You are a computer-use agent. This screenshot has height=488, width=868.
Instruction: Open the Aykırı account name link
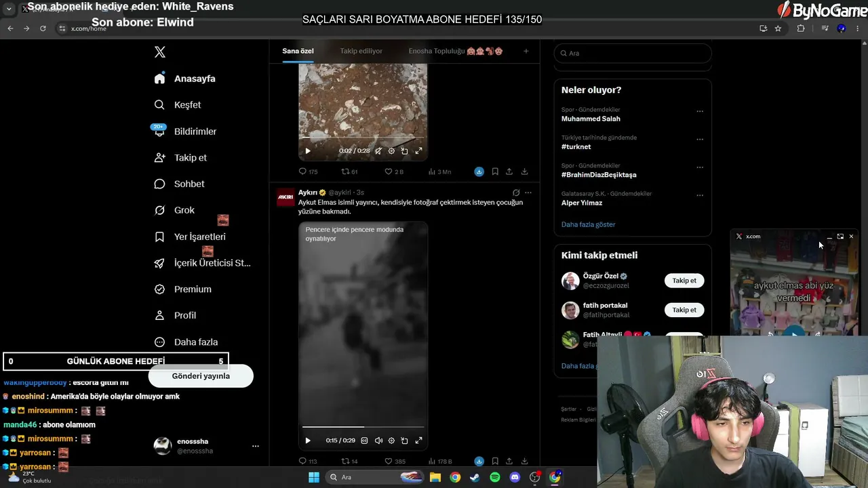coord(308,192)
